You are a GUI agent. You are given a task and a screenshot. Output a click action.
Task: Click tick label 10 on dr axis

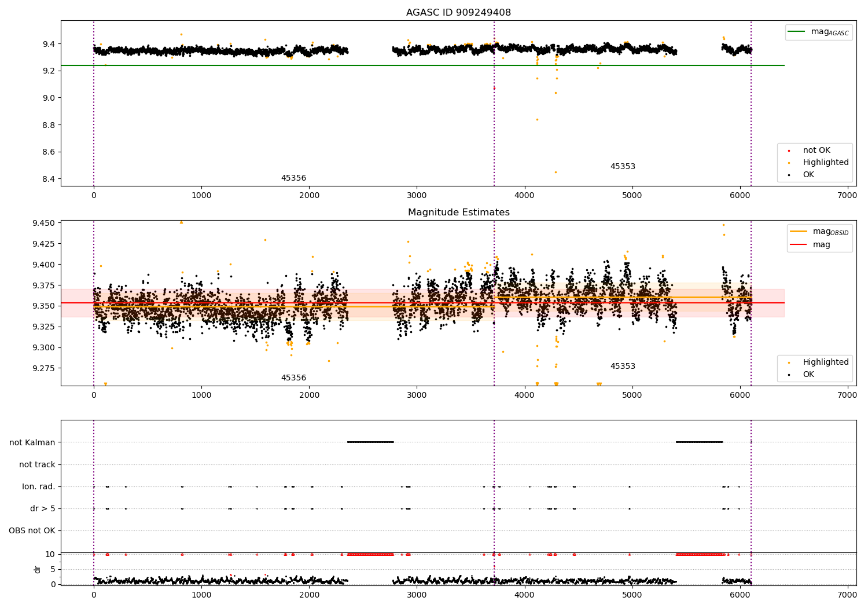[50, 555]
